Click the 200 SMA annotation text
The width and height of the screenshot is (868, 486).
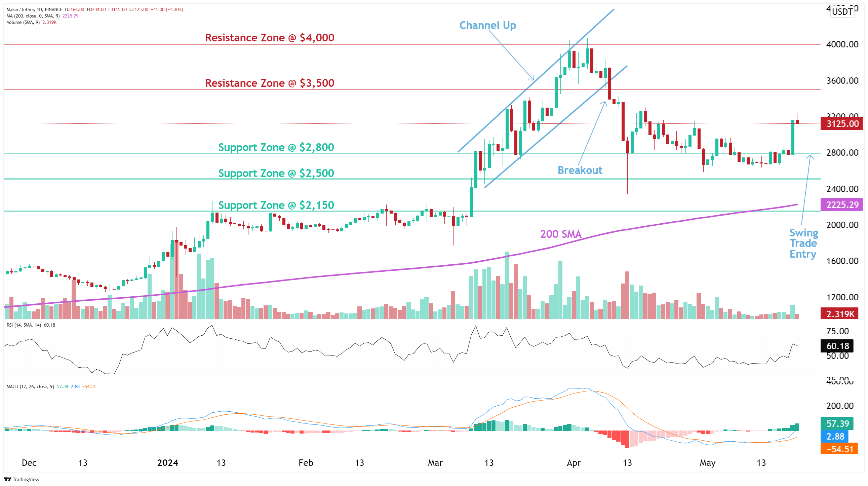561,234
